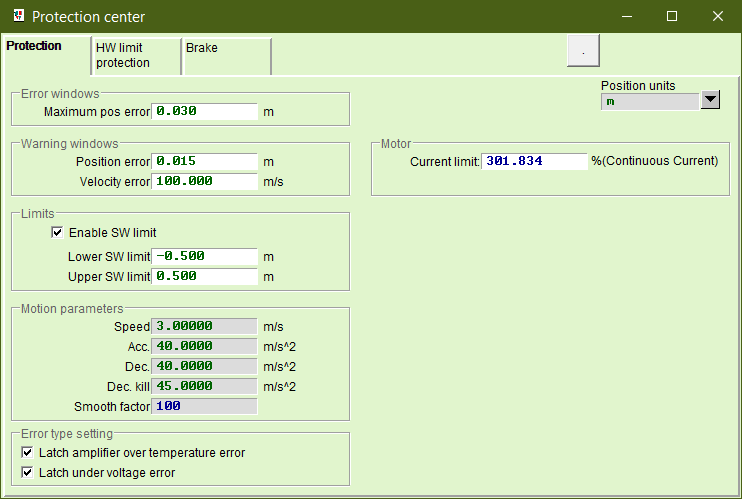Uncheck Latch under voltage error
742x499 pixels.
click(x=28, y=473)
